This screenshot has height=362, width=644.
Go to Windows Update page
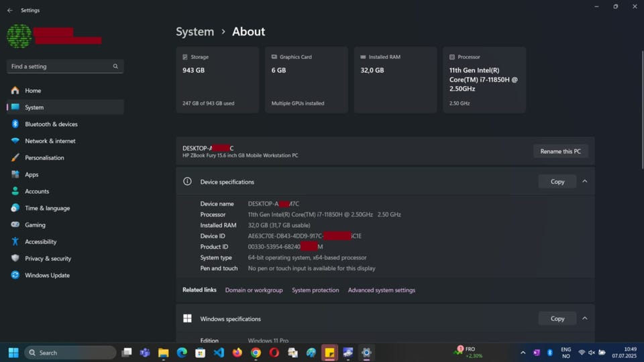click(47, 275)
